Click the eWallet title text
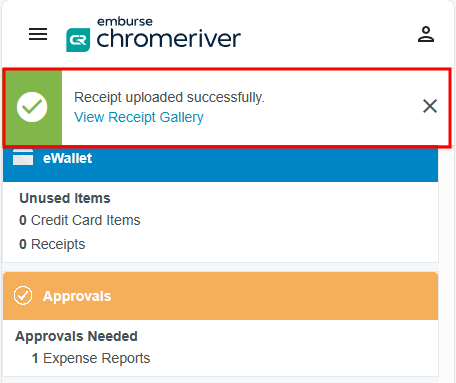 click(67, 158)
